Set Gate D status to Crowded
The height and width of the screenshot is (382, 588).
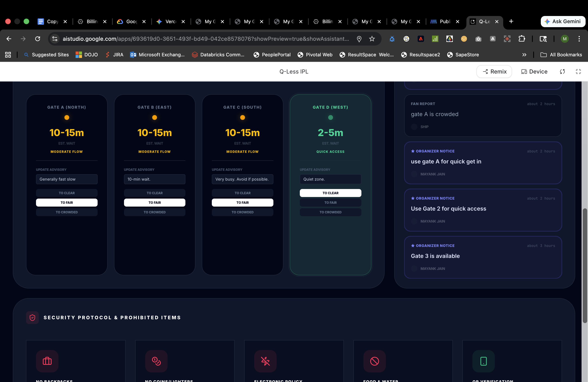pyautogui.click(x=331, y=212)
